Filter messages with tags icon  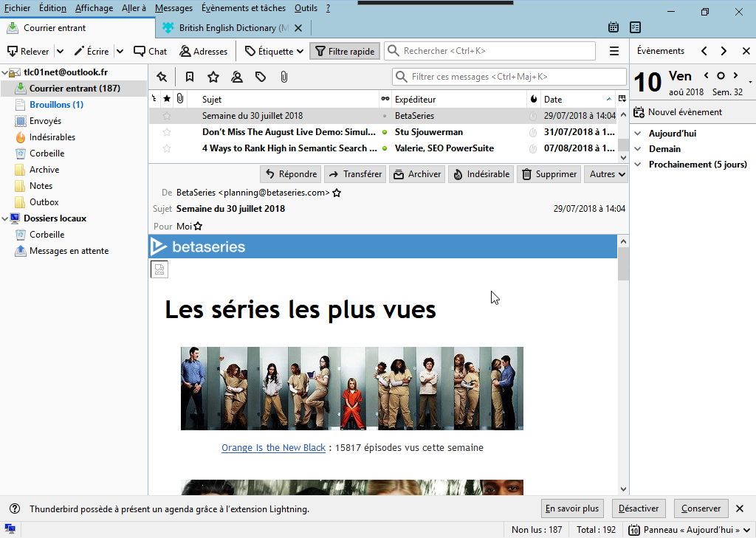[261, 77]
